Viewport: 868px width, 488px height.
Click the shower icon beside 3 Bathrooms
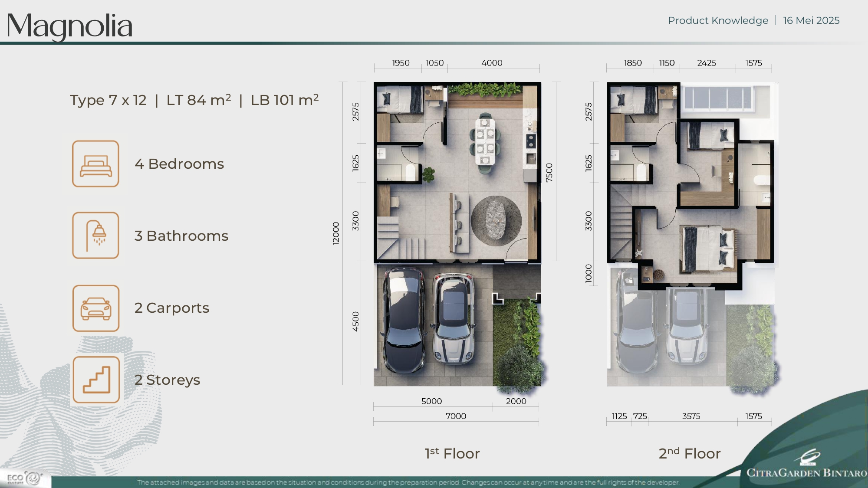[95, 236]
